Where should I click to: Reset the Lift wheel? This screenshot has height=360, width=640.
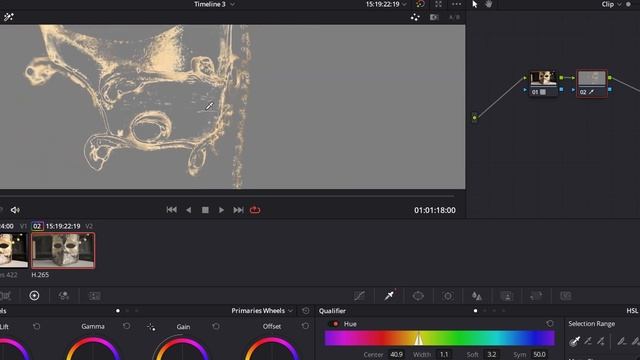pyautogui.click(x=37, y=326)
